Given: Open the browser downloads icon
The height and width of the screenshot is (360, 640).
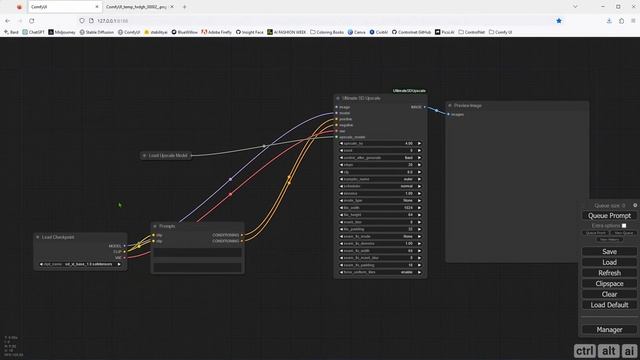Looking at the screenshot, I should (x=609, y=21).
